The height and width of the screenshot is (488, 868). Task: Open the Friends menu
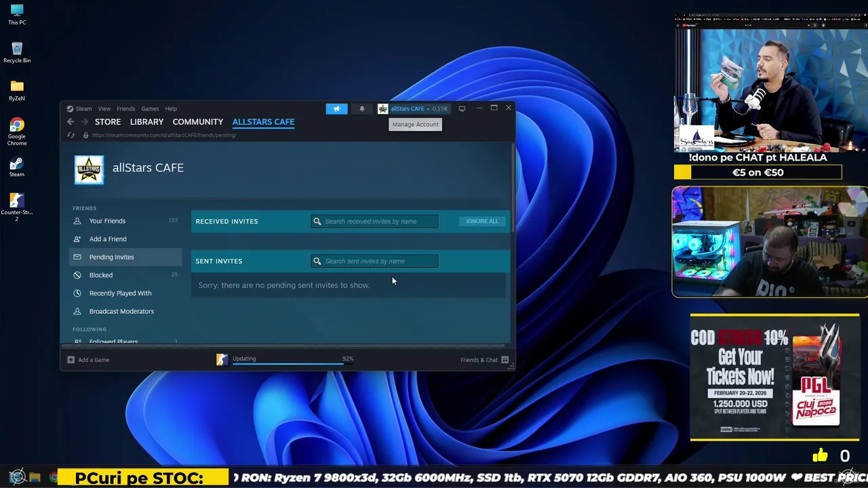pyautogui.click(x=125, y=108)
